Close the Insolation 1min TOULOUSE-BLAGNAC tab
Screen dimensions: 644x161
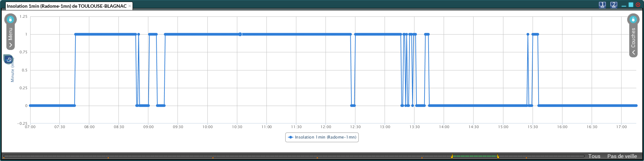click(130, 6)
